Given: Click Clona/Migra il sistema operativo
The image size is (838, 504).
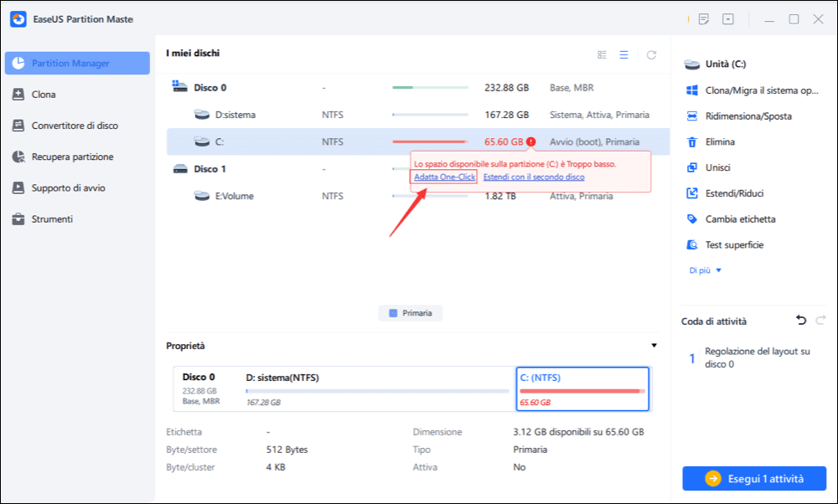Looking at the screenshot, I should click(753, 90).
